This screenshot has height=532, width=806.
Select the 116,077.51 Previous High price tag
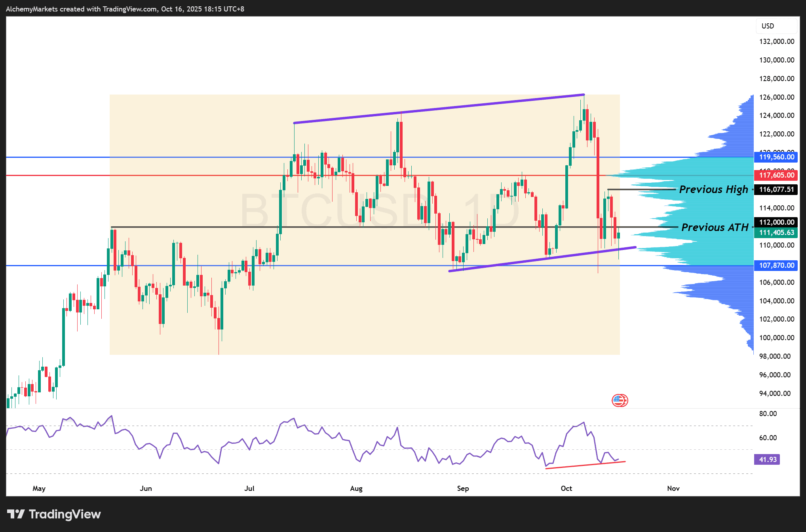click(776, 189)
